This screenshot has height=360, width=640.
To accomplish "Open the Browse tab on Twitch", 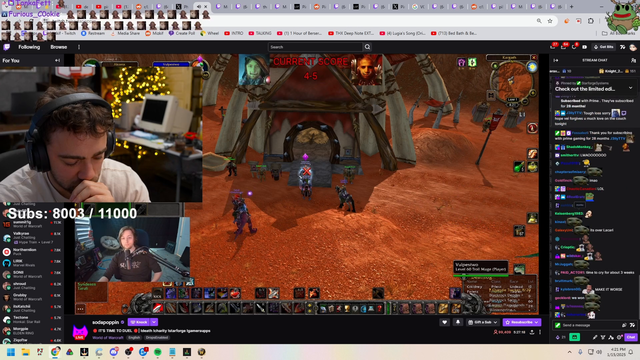I will 58,47.
